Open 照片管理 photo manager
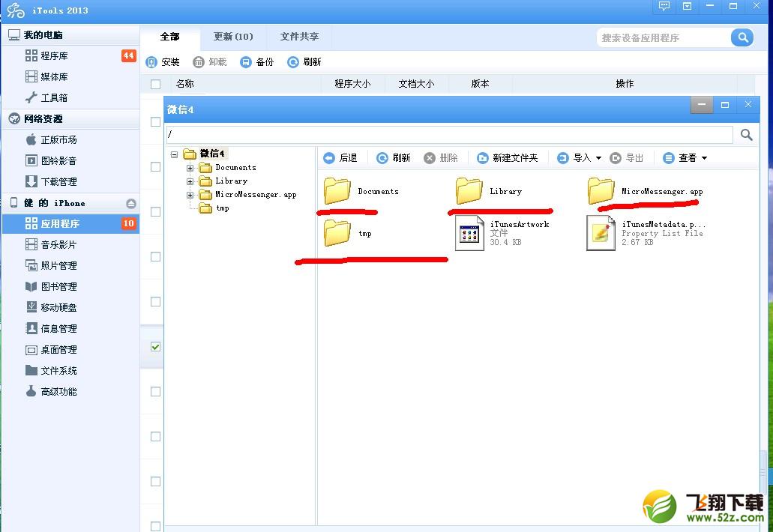The image size is (773, 532). pyautogui.click(x=70, y=265)
